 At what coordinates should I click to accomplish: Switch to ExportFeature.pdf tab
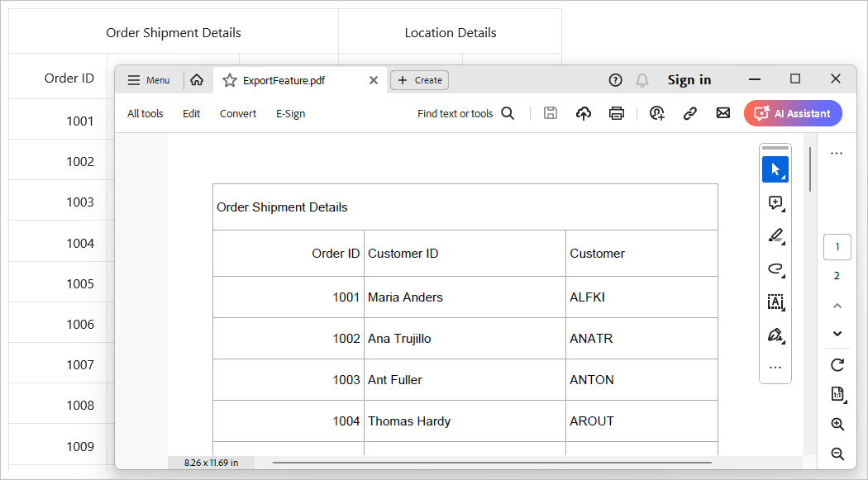(284, 80)
